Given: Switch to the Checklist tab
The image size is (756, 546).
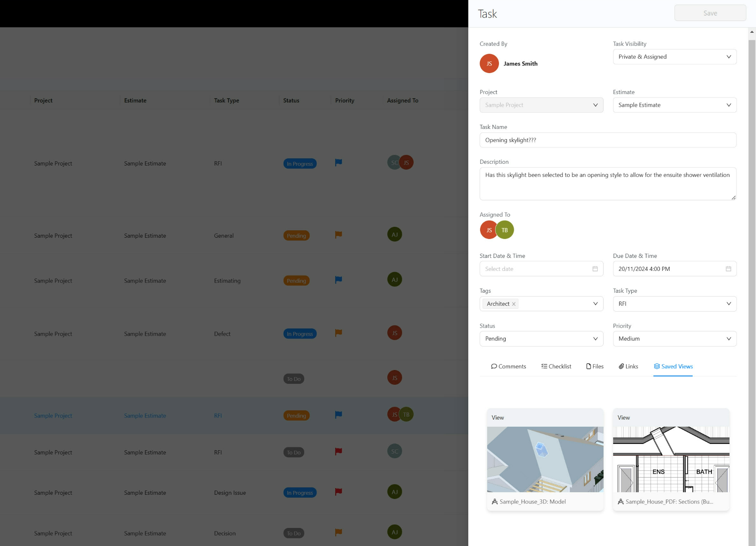Looking at the screenshot, I should [x=556, y=366].
